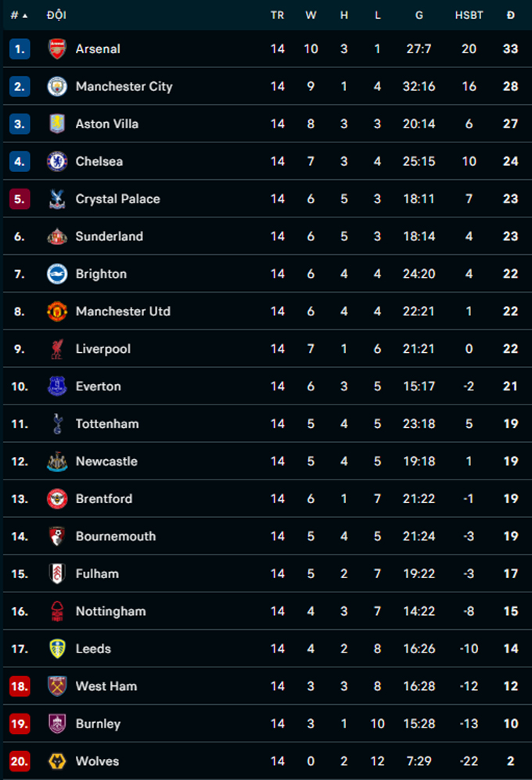
Task: Sort by HSBT goal difference header
Action: point(469,15)
